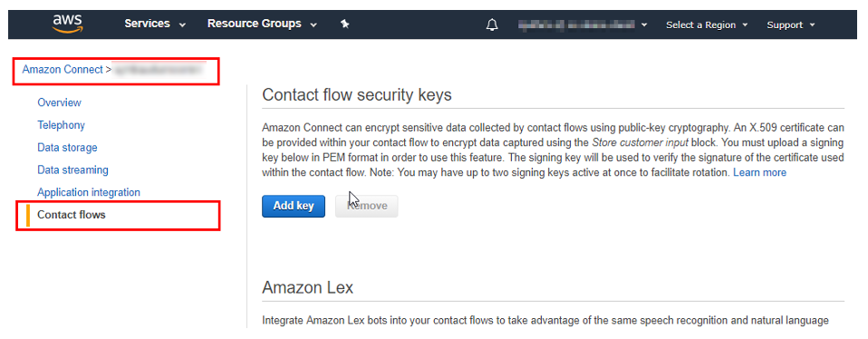
Task: Click the Contact flow security keys heading
Action: 357,94
